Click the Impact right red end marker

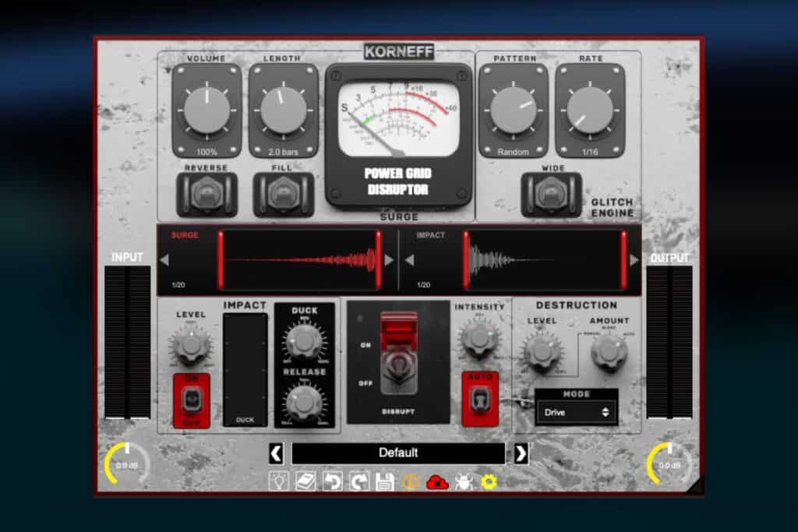tap(624, 260)
